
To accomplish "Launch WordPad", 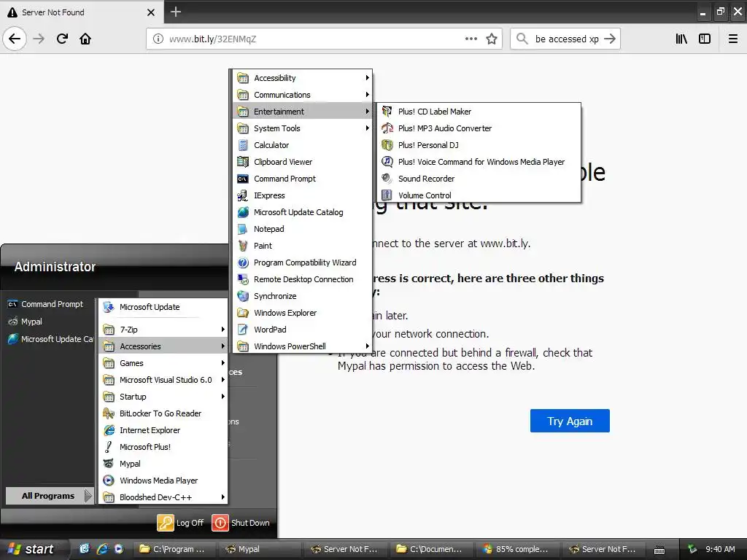I will coord(303,330).
